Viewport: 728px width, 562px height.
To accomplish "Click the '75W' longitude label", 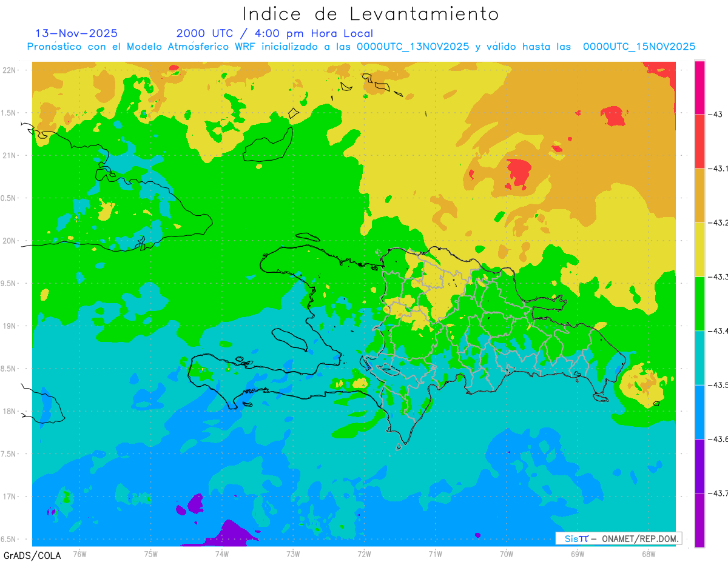I will pyautogui.click(x=151, y=554).
